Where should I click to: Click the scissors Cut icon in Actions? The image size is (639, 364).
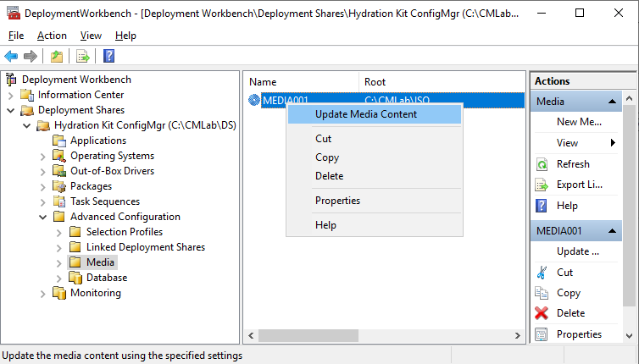click(542, 273)
